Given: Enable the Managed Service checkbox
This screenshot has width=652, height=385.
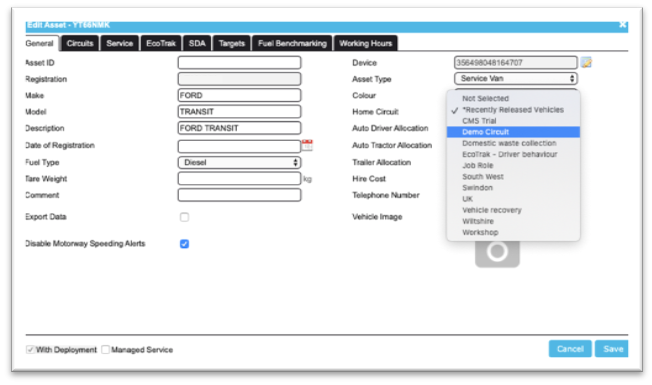Looking at the screenshot, I should click(106, 350).
